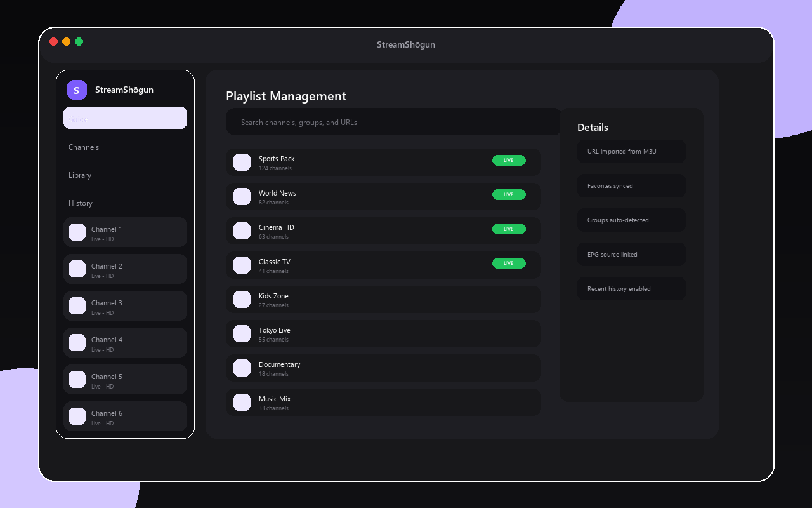Click the Kids Zone playlist icon
This screenshot has height=508, width=812.
coord(242,300)
